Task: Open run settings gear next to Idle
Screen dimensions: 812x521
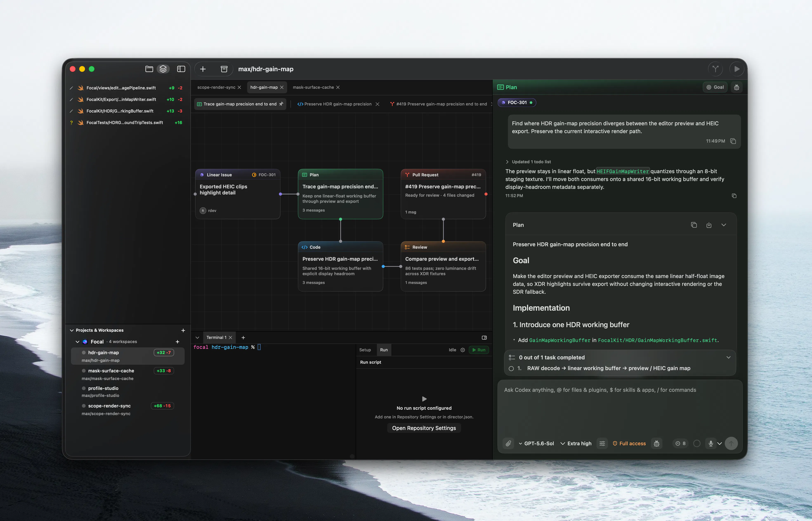Action: pyautogui.click(x=463, y=350)
